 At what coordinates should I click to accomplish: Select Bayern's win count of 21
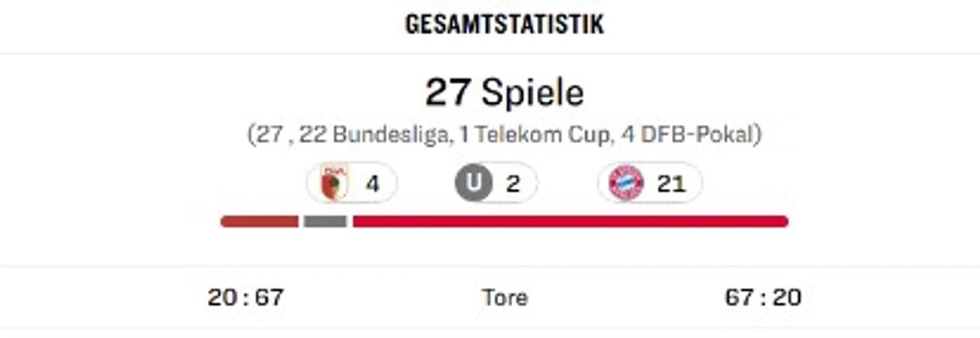pyautogui.click(x=671, y=184)
